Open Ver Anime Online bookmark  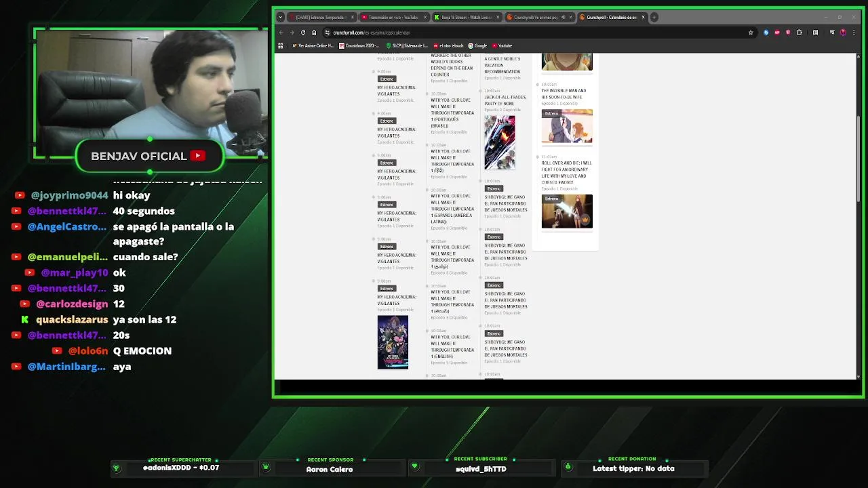[313, 45]
